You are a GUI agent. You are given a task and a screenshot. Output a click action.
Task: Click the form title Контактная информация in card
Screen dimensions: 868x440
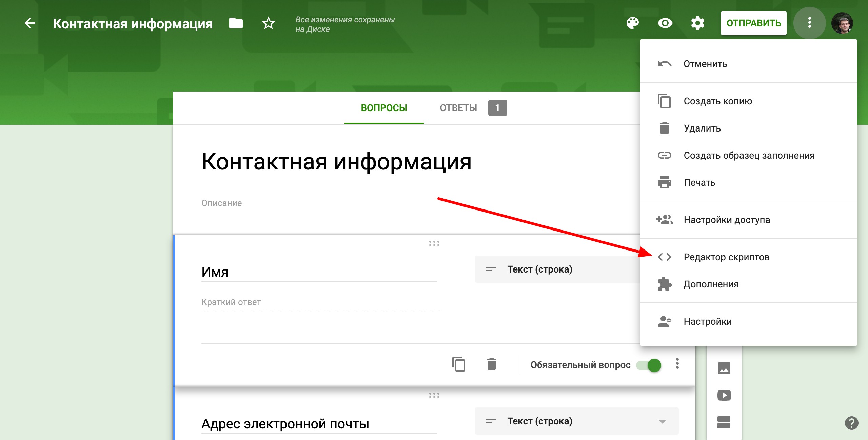336,161
